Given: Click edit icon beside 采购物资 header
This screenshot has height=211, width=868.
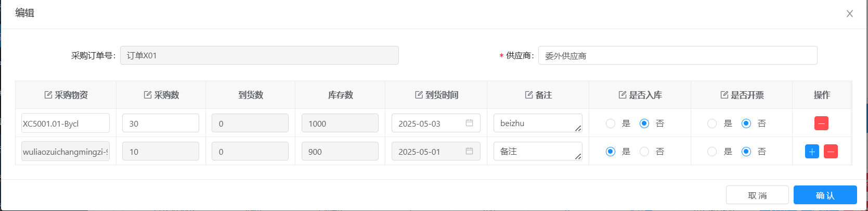Looking at the screenshot, I should 48,95.
